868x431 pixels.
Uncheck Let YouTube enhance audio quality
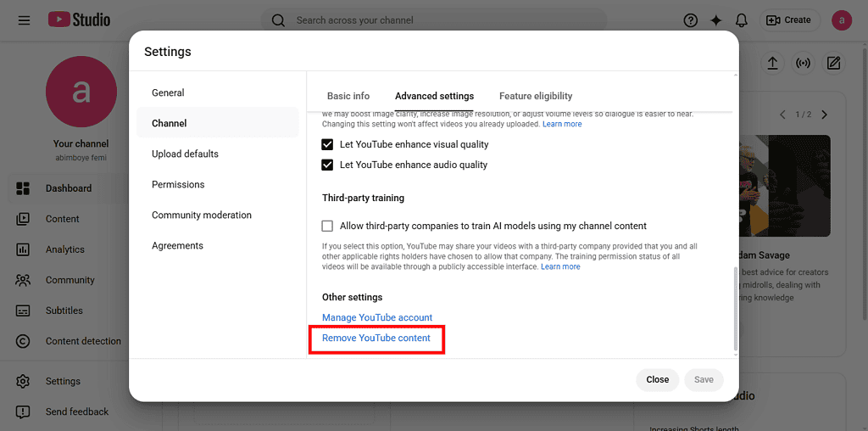328,165
